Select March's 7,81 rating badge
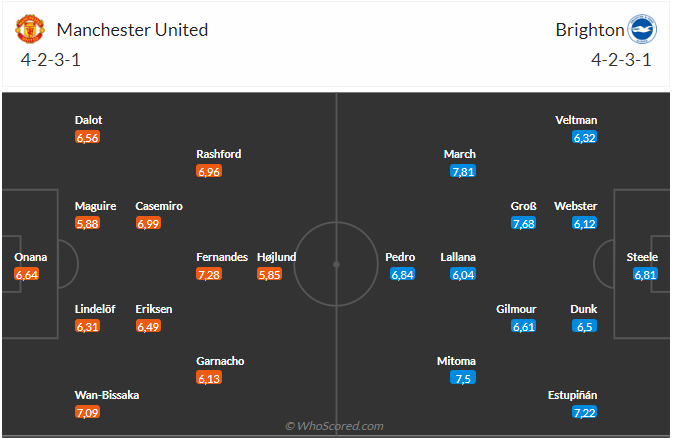Screen dimensions: 677x438 pos(463,172)
